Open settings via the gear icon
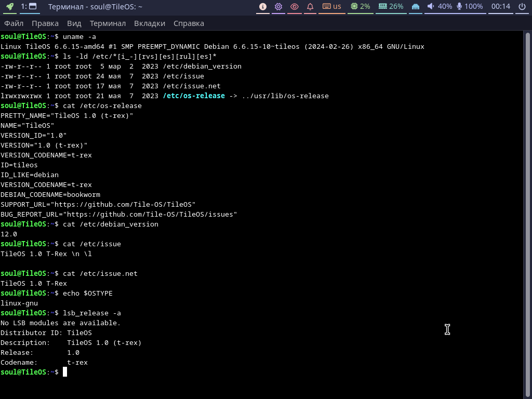Viewport: 532px width, 399px height. [x=278, y=6]
